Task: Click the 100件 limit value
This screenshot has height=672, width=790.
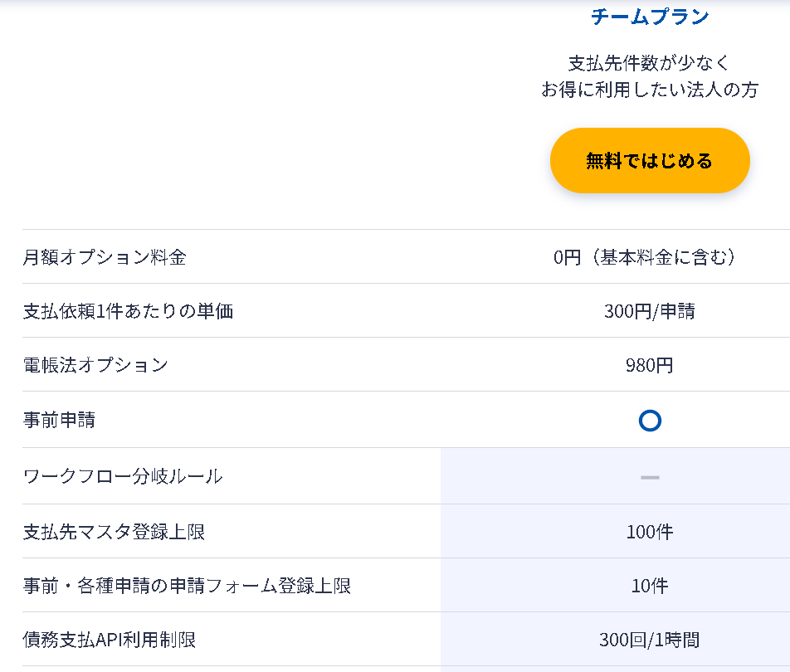Action: [650, 532]
